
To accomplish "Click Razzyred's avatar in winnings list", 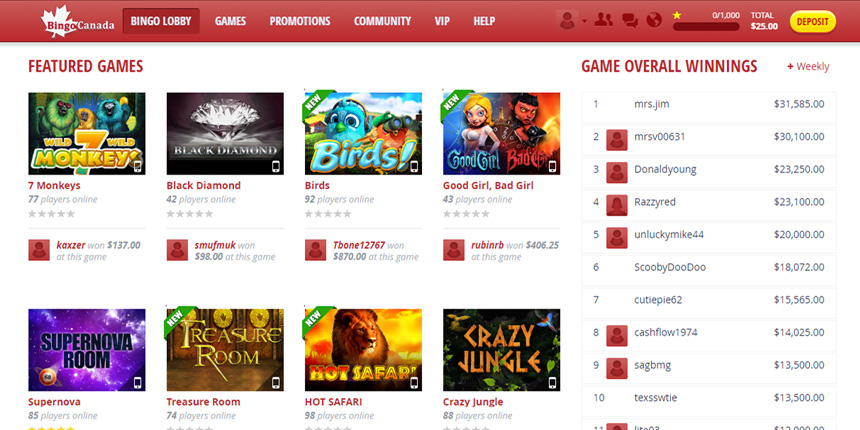I will [x=616, y=205].
